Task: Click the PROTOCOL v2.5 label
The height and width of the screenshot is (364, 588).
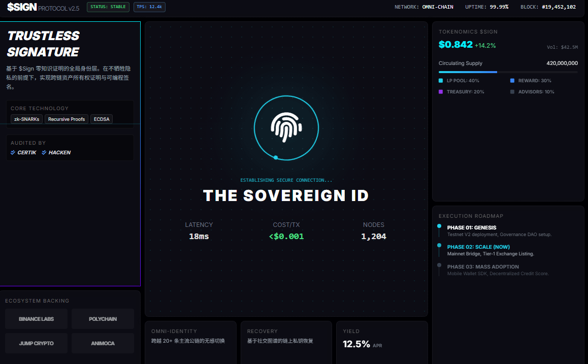Action: (58, 8)
